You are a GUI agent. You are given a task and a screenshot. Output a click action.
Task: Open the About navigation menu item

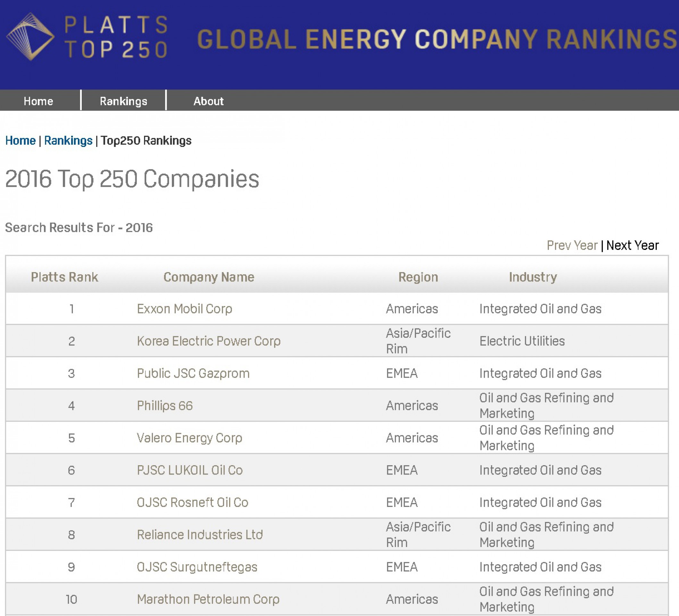[208, 101]
